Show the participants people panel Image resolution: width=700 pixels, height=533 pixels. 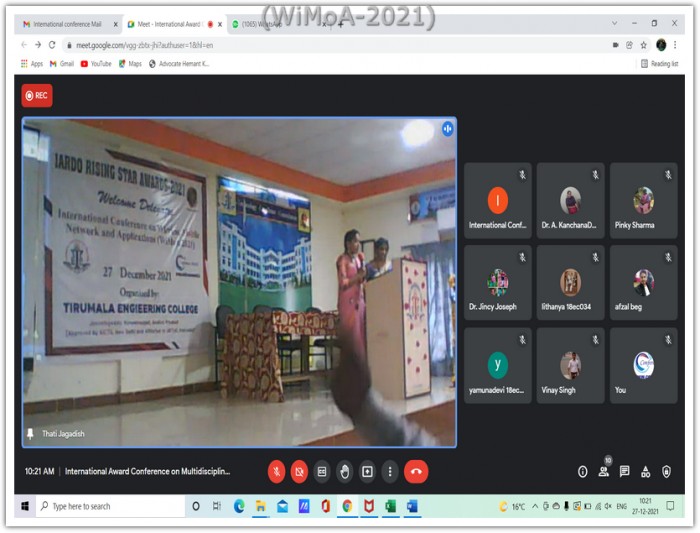604,471
